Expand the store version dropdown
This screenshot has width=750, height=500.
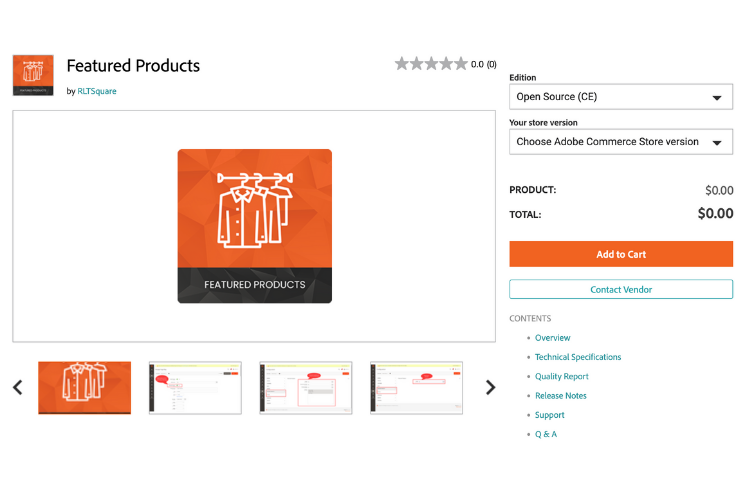[x=620, y=142]
